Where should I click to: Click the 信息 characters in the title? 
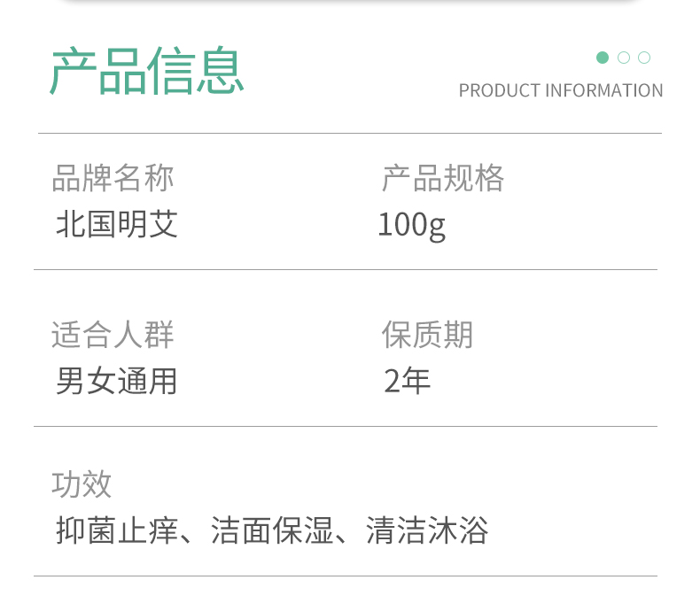click(196, 71)
